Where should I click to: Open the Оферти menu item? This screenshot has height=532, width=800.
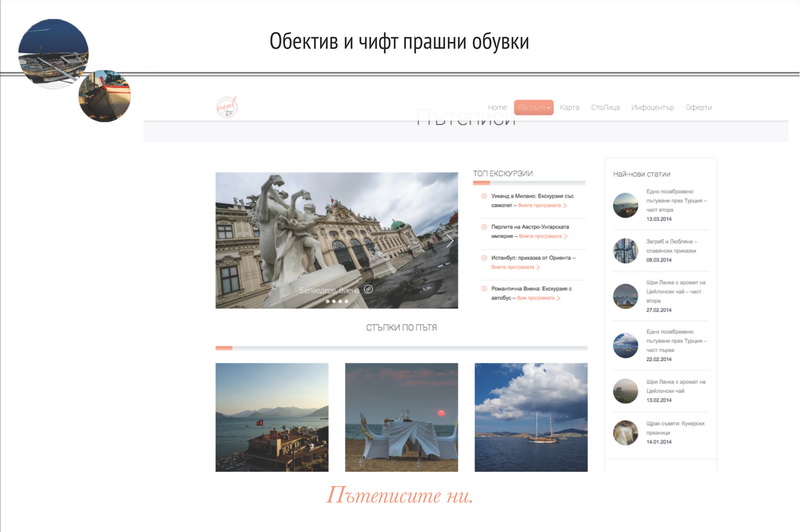[698, 107]
